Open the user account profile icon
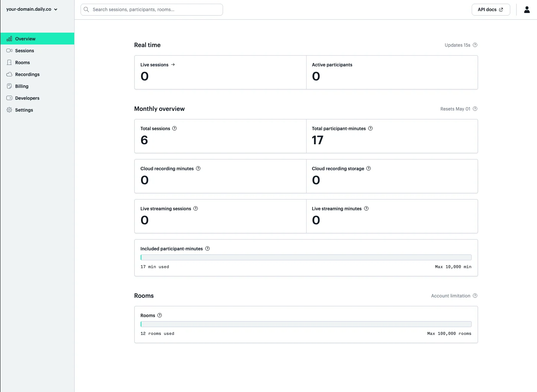 tap(527, 10)
